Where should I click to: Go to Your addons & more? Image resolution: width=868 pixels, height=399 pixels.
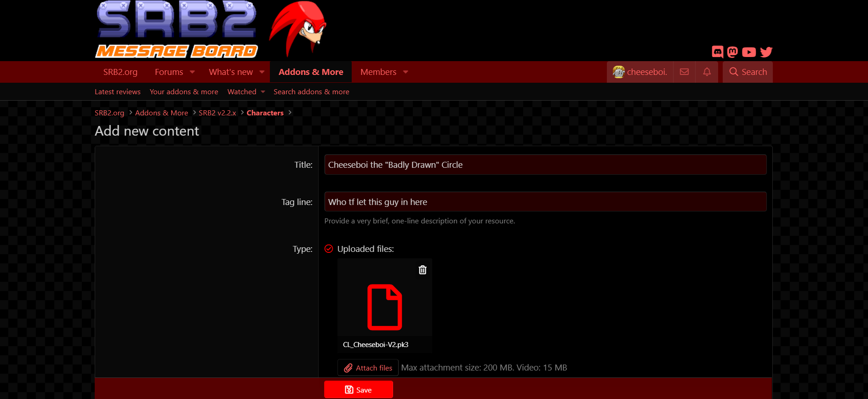coord(184,92)
